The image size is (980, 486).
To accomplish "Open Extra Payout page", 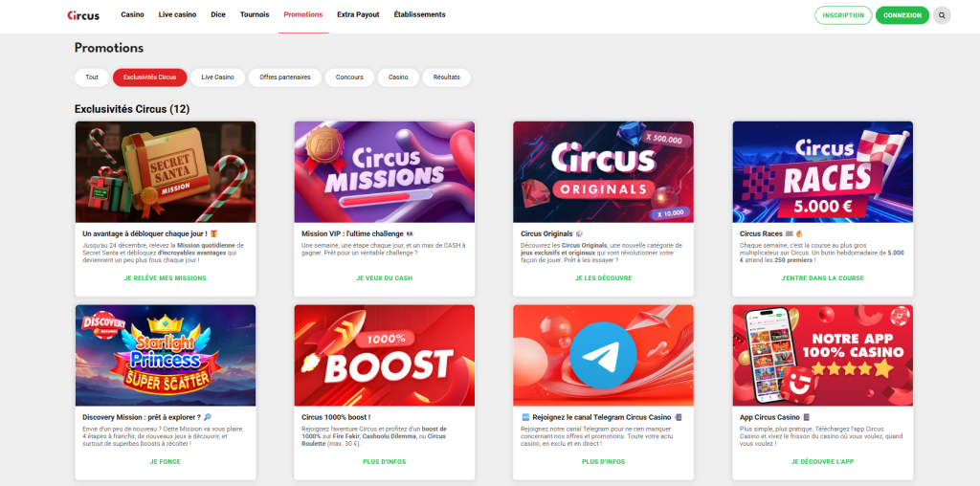I will coord(358,14).
